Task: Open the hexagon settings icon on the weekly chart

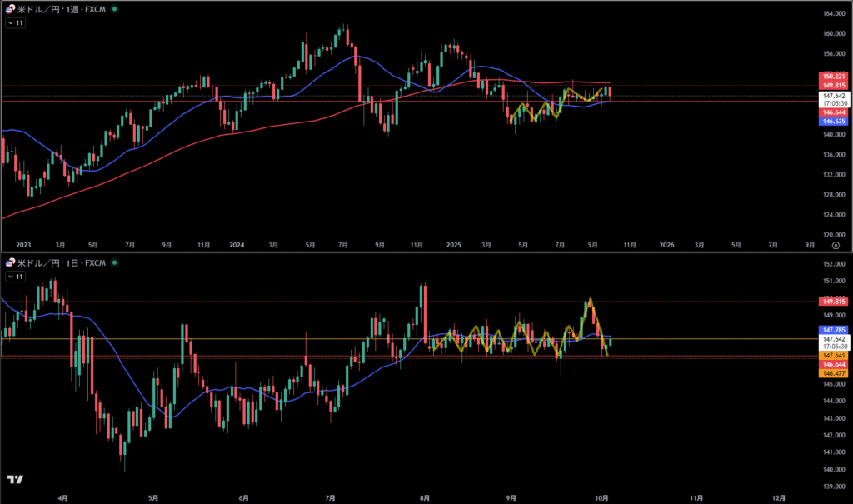Action: (x=836, y=245)
